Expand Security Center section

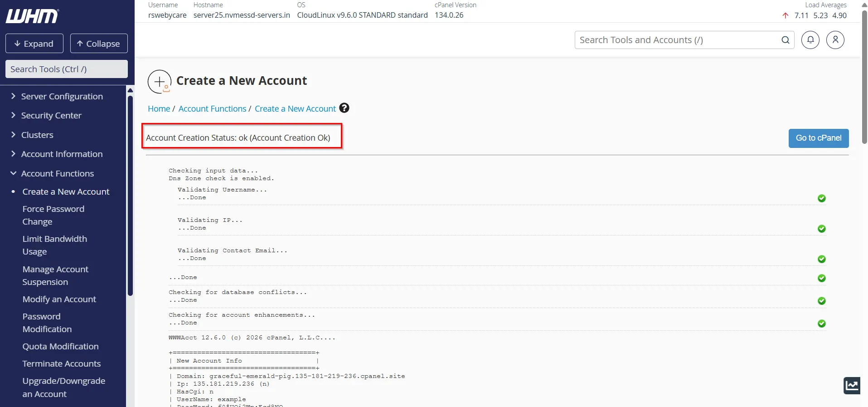[x=51, y=115]
